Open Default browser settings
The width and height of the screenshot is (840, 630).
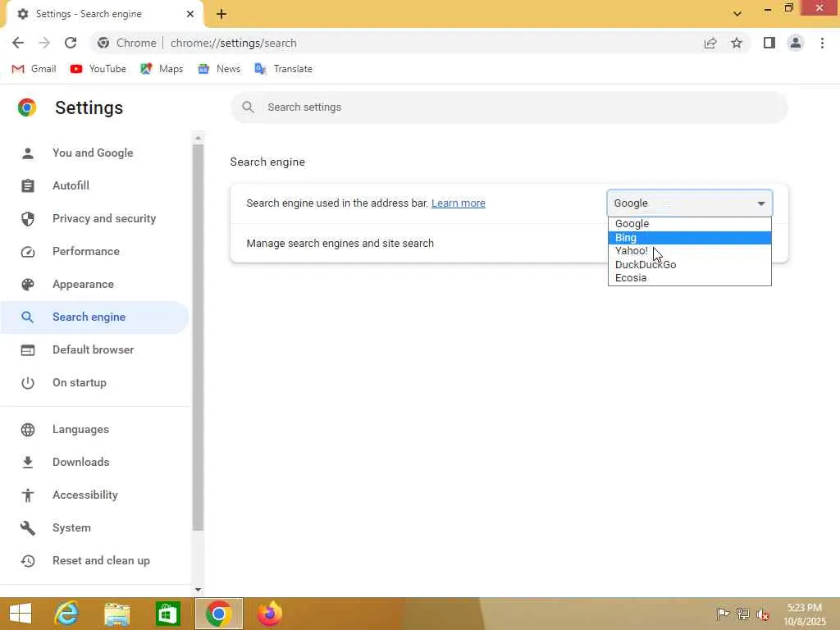tap(94, 349)
